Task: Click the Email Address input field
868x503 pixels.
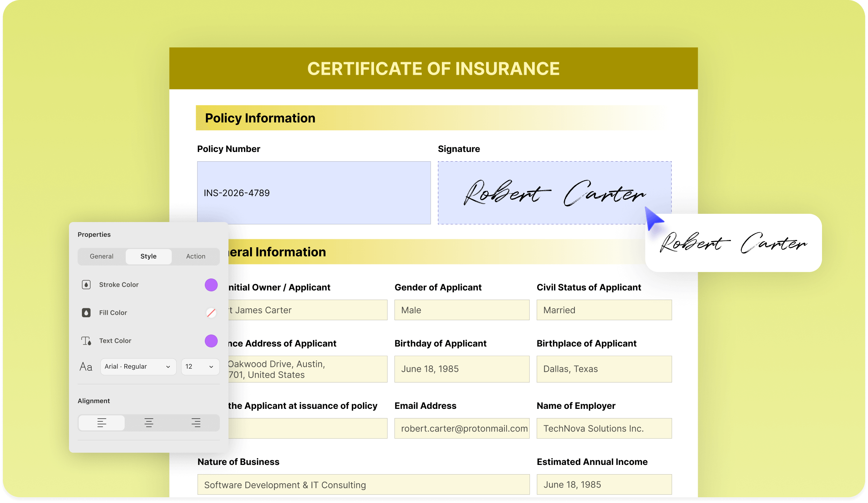Action: click(462, 428)
